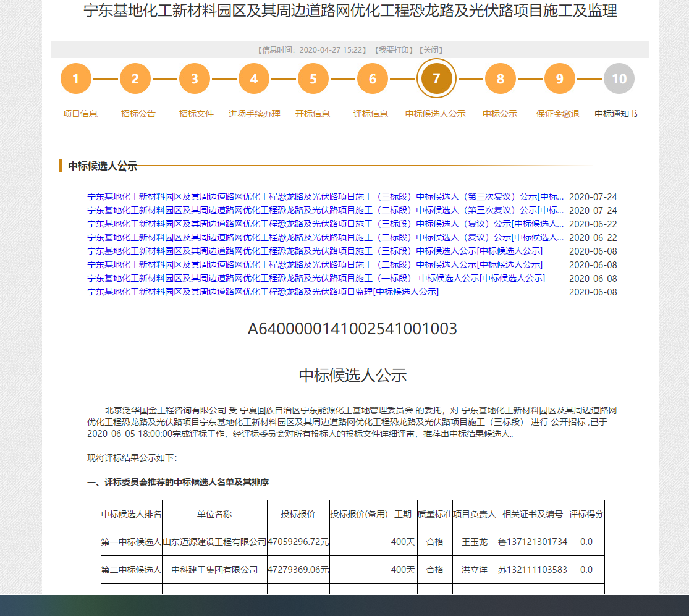Open the 开标信息 step label
The width and height of the screenshot is (689, 616).
coord(313,114)
